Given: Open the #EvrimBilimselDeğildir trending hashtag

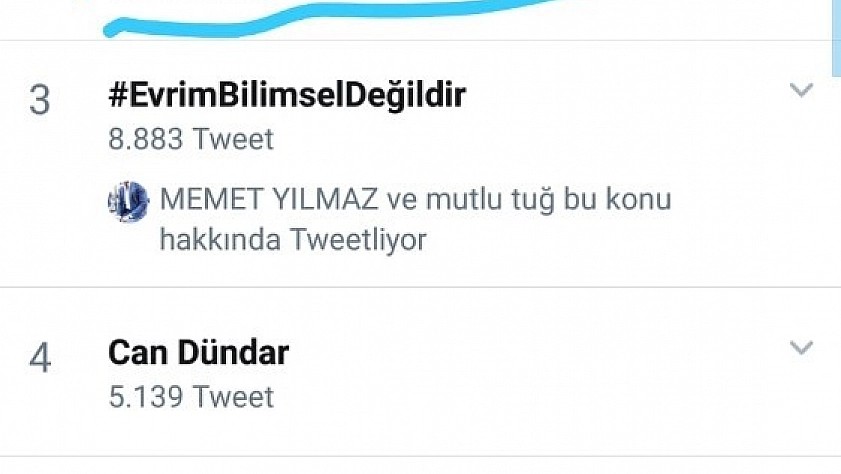Looking at the screenshot, I should point(287,95).
